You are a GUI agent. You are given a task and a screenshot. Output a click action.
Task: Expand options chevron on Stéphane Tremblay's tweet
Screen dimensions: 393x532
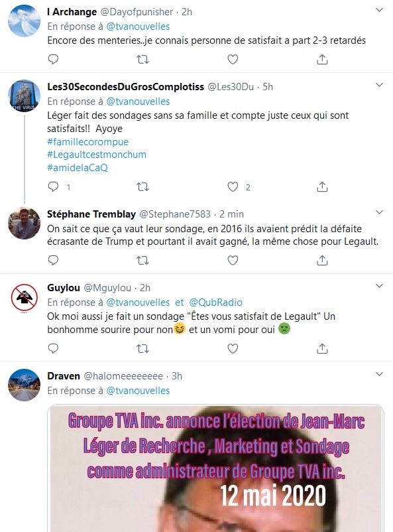(x=380, y=212)
